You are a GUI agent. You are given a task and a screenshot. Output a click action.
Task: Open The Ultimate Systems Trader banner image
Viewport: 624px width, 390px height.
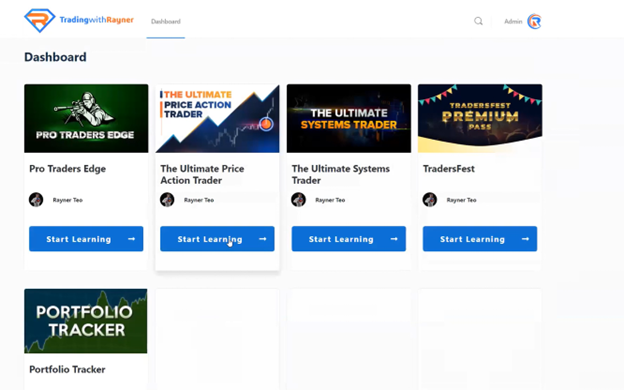349,118
